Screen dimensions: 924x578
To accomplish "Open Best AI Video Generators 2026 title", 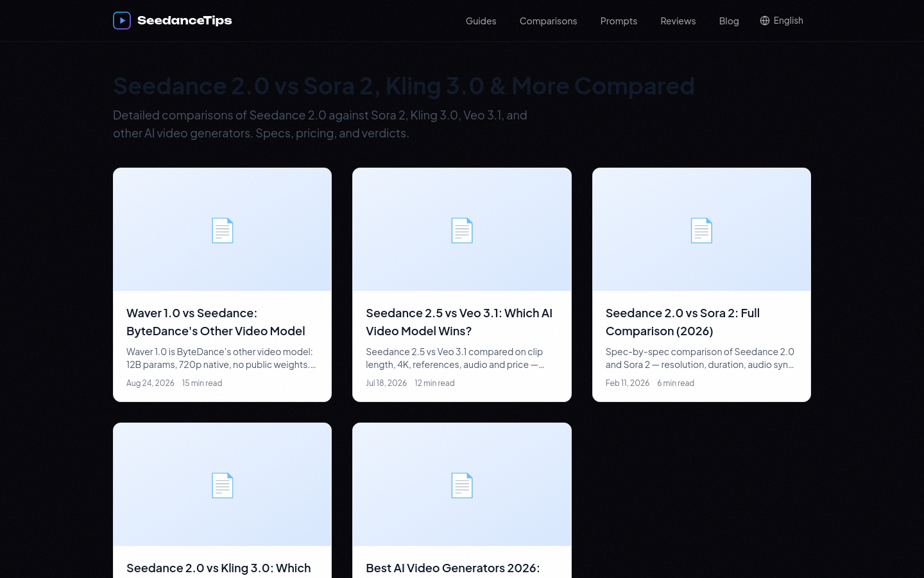I will click(453, 568).
